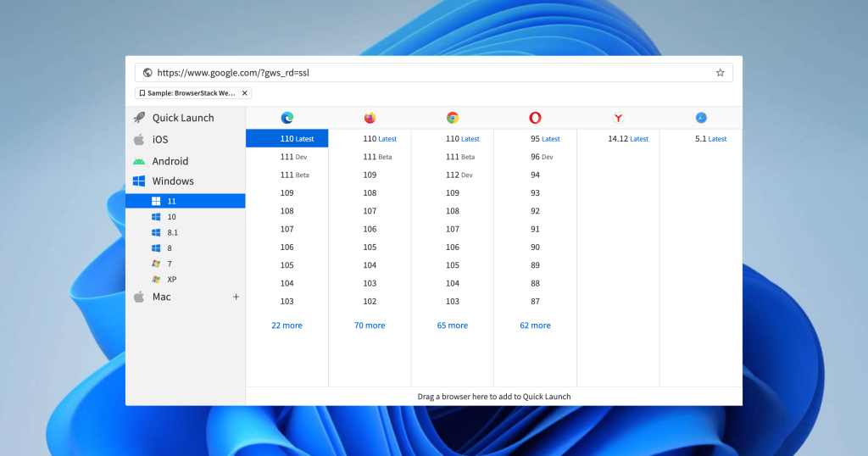Click the Microsoft Edge browser icon
The image size is (868, 456).
pos(287,118)
